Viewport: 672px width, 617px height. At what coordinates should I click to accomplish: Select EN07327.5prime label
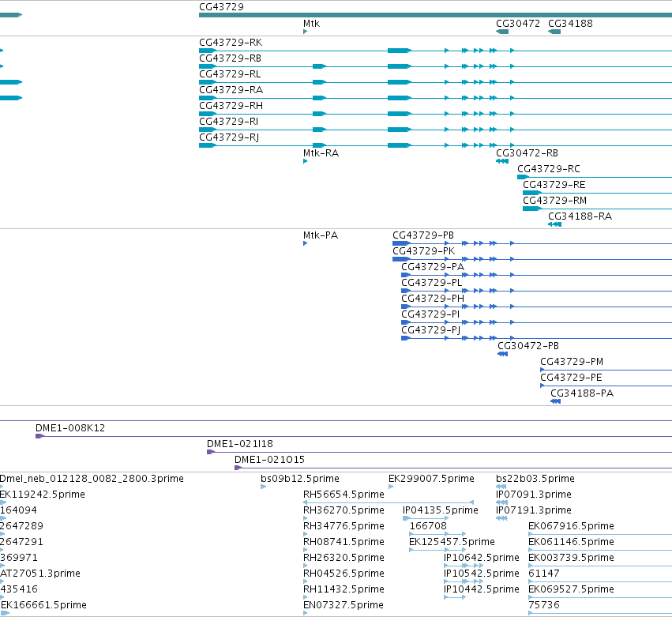[x=344, y=606]
